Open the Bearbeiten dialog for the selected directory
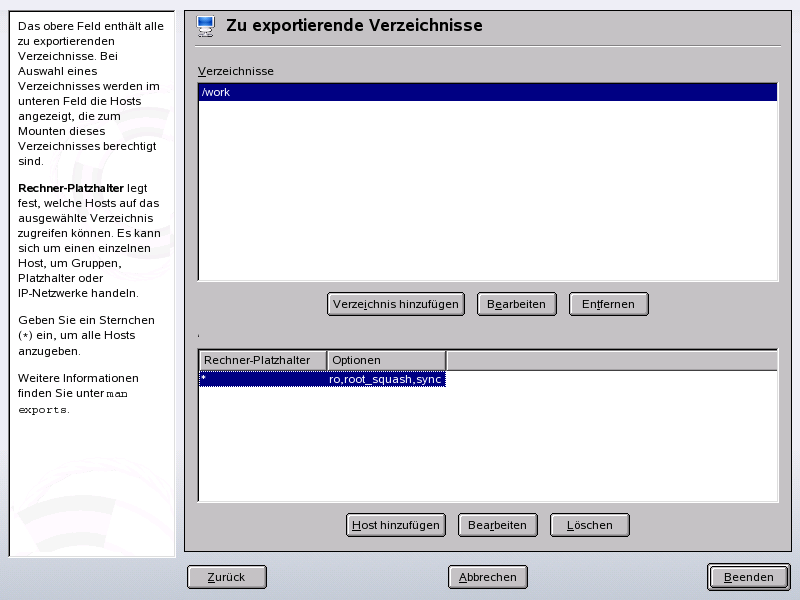Image resolution: width=800 pixels, height=600 pixels. click(x=516, y=303)
